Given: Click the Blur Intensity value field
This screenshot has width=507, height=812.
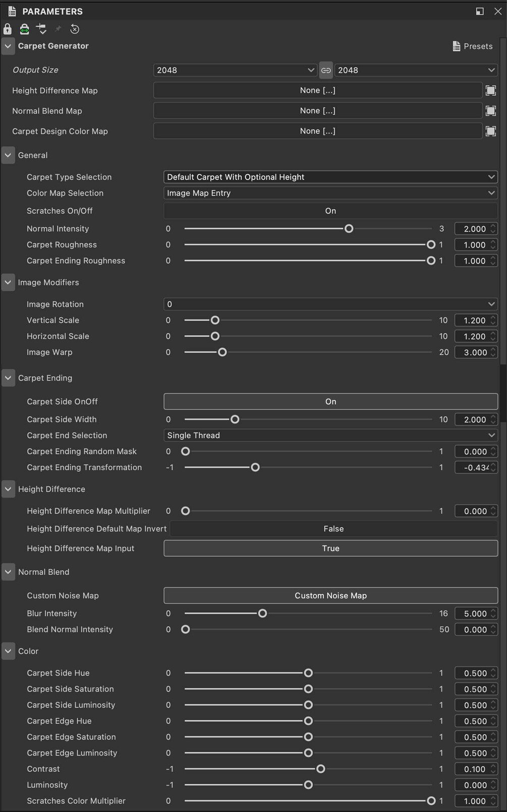Looking at the screenshot, I should coord(475,614).
